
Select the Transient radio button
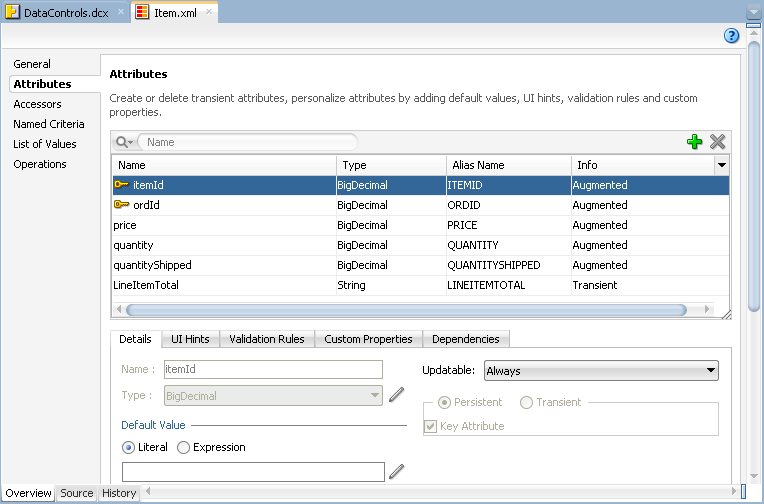(526, 403)
